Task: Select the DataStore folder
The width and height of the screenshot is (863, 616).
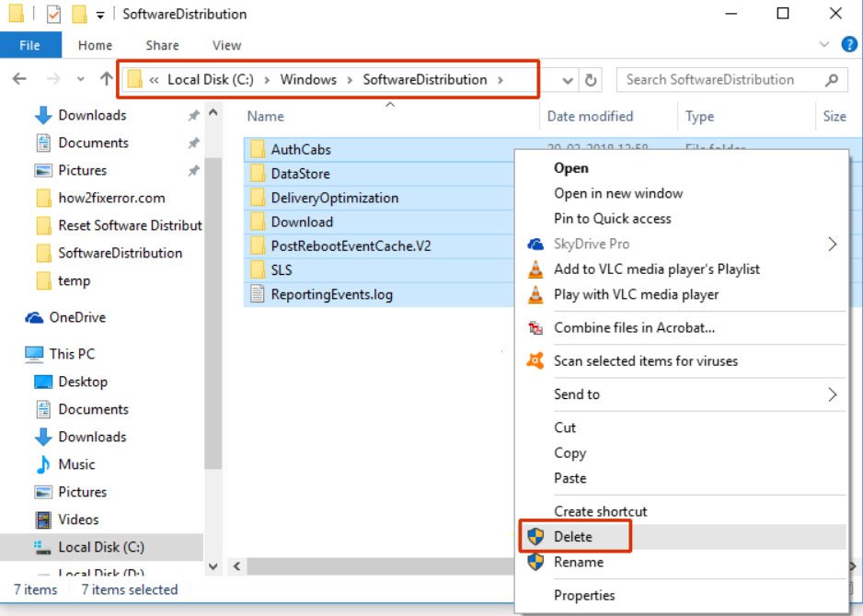Action: click(x=301, y=173)
